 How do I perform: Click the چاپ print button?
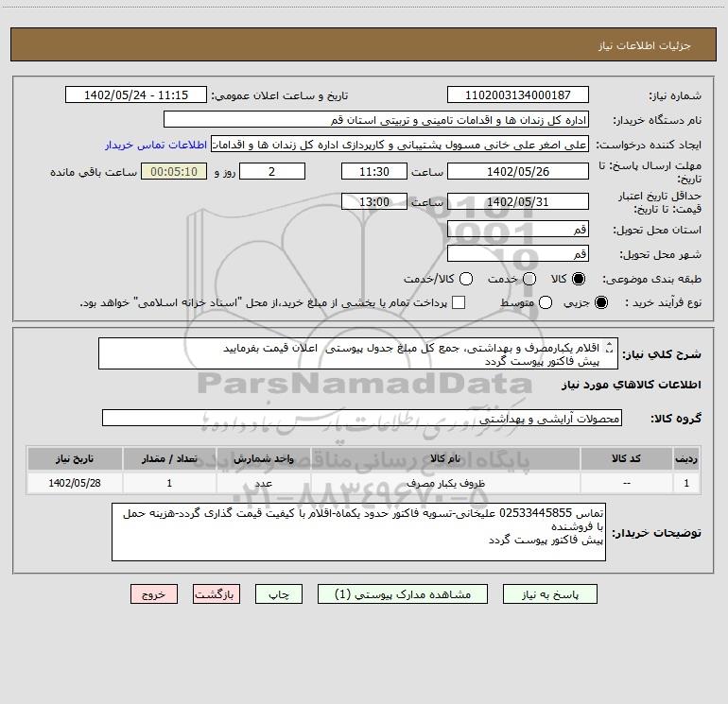click(279, 594)
